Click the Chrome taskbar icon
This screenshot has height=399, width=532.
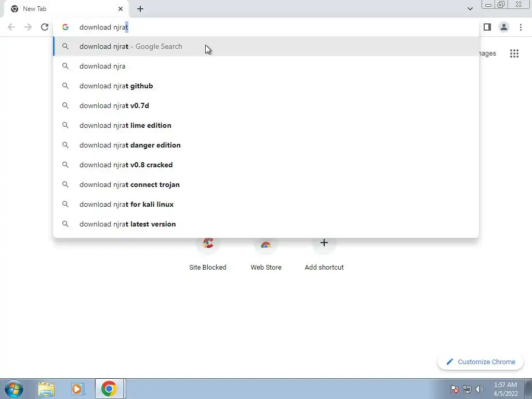109,389
